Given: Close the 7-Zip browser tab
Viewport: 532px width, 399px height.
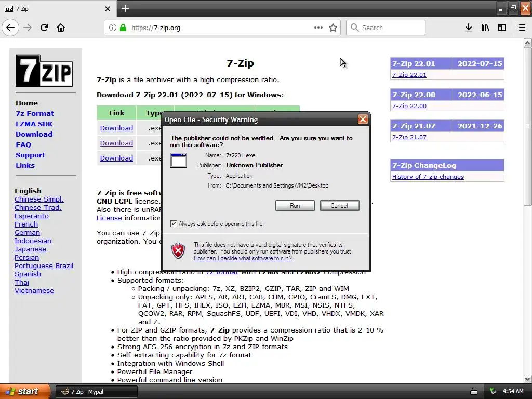Looking at the screenshot, I should click(x=108, y=9).
